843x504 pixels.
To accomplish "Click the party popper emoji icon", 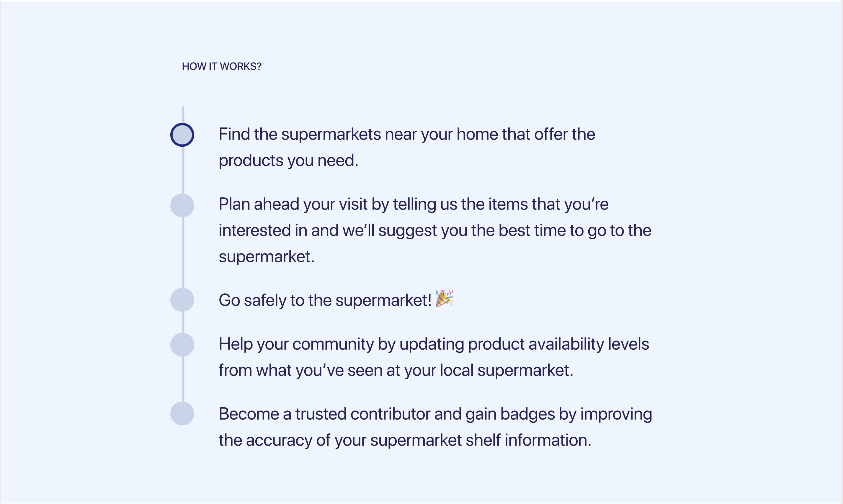I will click(x=444, y=299).
